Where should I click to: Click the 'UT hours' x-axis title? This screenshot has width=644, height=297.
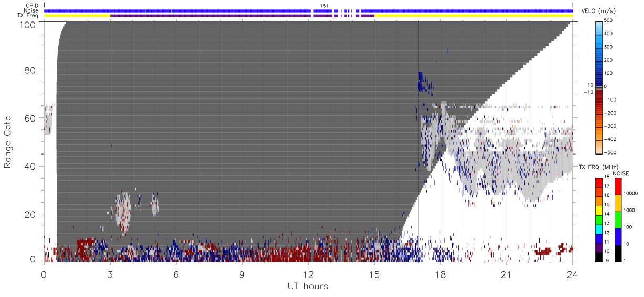tap(308, 286)
